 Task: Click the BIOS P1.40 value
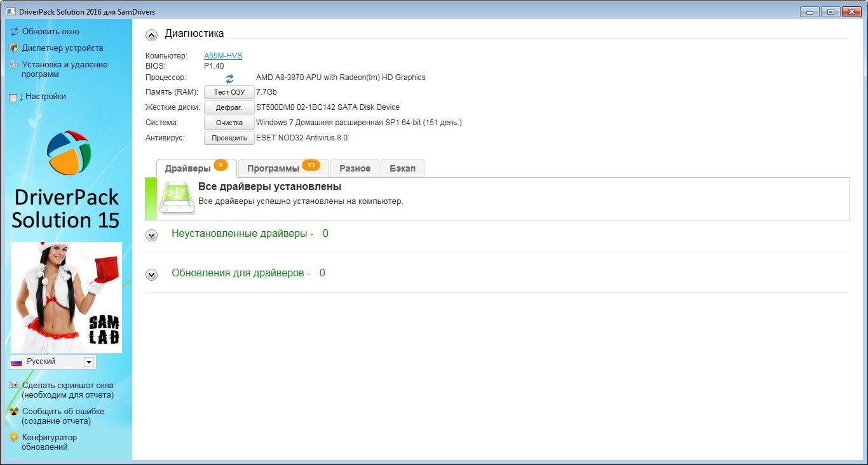coord(214,65)
